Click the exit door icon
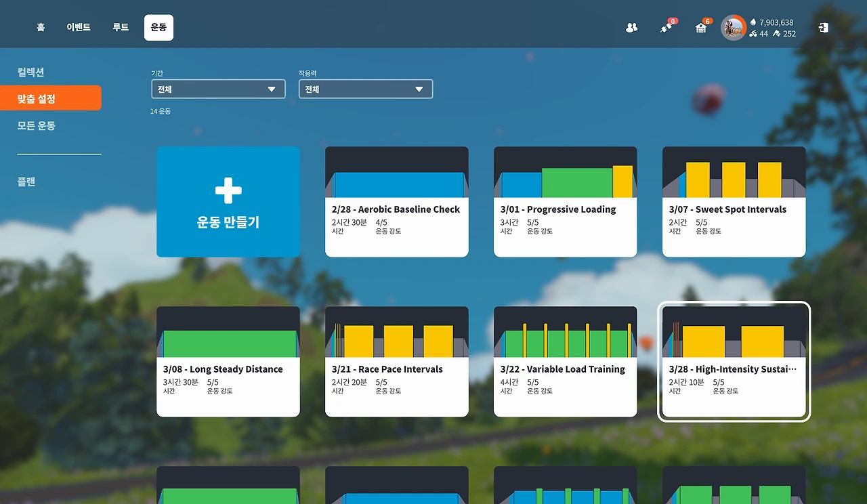The height and width of the screenshot is (504, 867). (x=824, y=28)
